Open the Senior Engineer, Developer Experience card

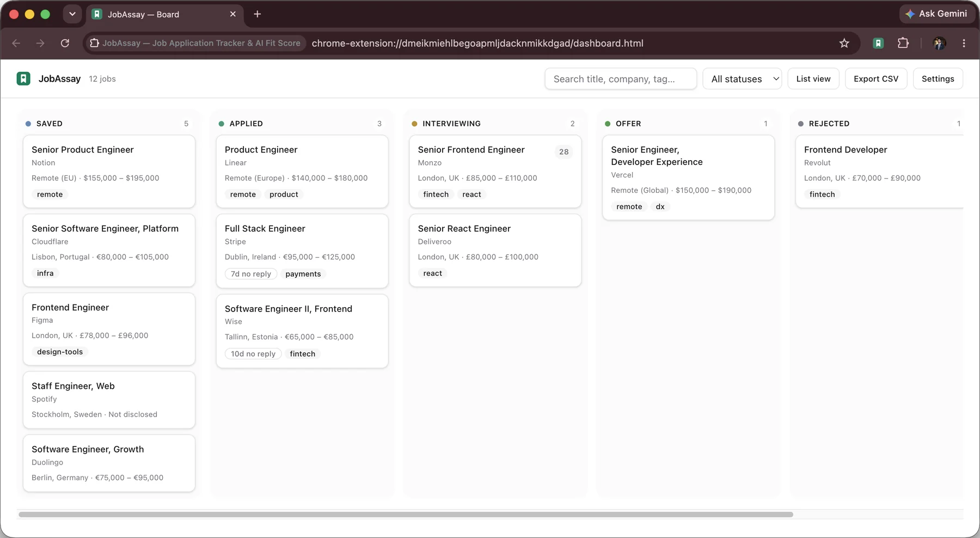pyautogui.click(x=689, y=178)
